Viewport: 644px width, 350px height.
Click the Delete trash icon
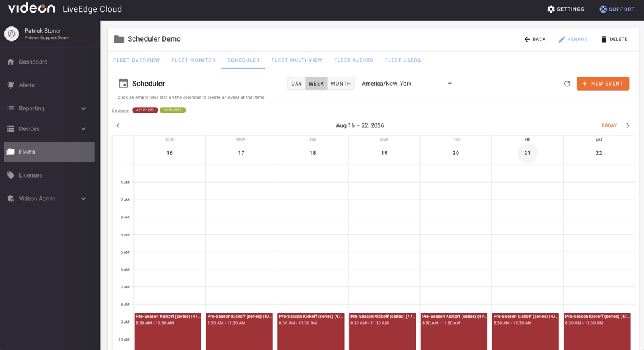tap(604, 39)
